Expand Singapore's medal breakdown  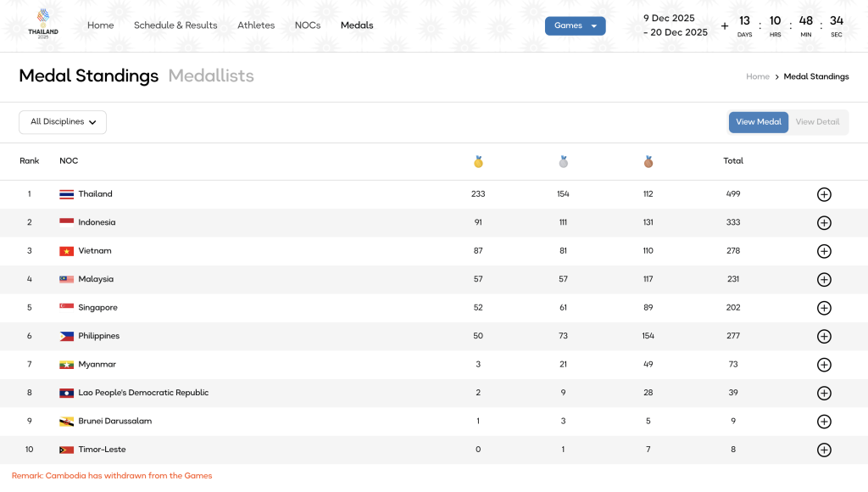tap(824, 308)
